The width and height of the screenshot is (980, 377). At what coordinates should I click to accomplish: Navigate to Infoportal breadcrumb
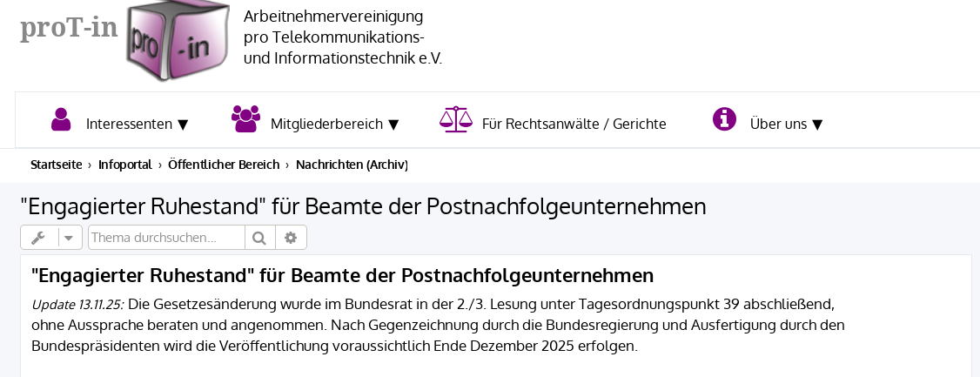(124, 165)
